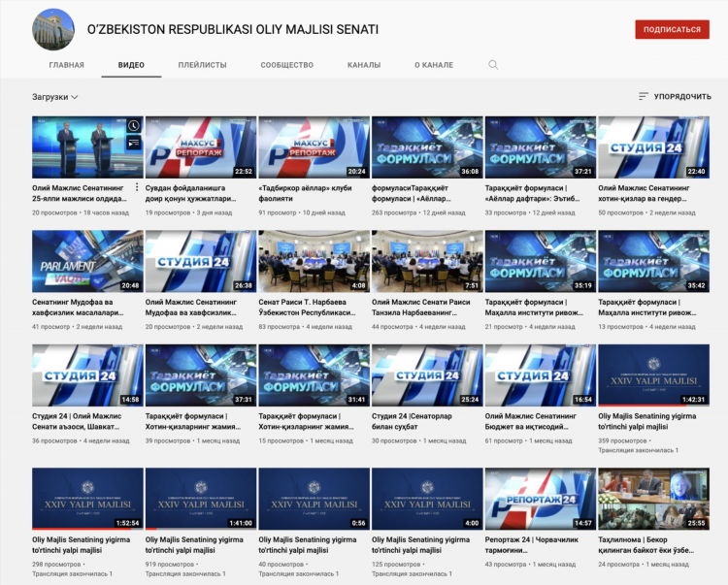Open Сенат Раиси Т. Нарбаева video title
The height and width of the screenshot is (585, 728).
coord(307,308)
